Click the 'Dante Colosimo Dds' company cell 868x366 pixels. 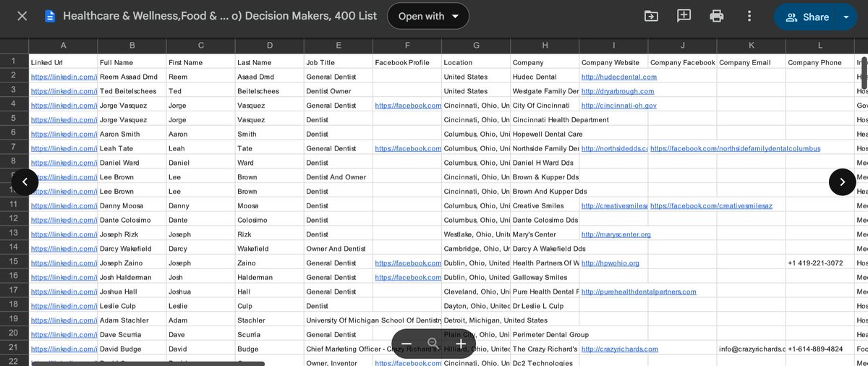click(x=545, y=220)
